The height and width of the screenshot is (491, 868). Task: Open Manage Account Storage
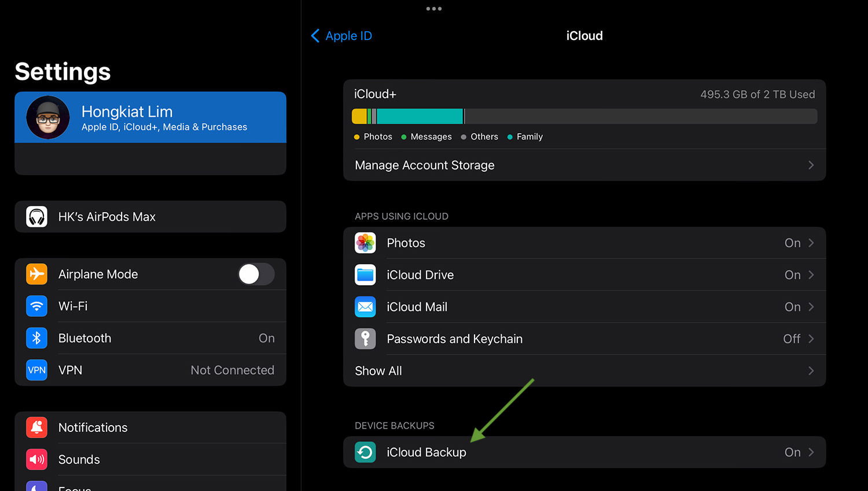click(584, 165)
